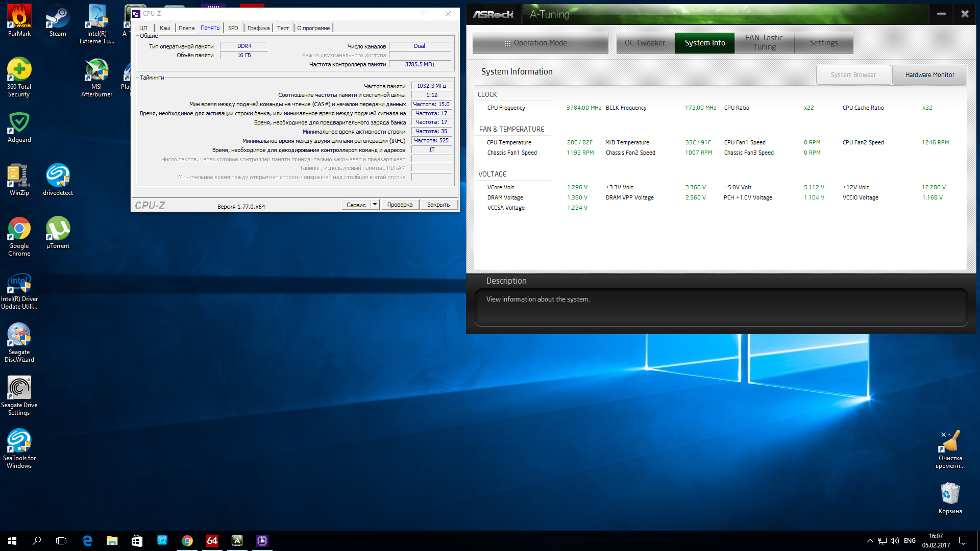Show hidden system tray icons chevron

tap(870, 541)
